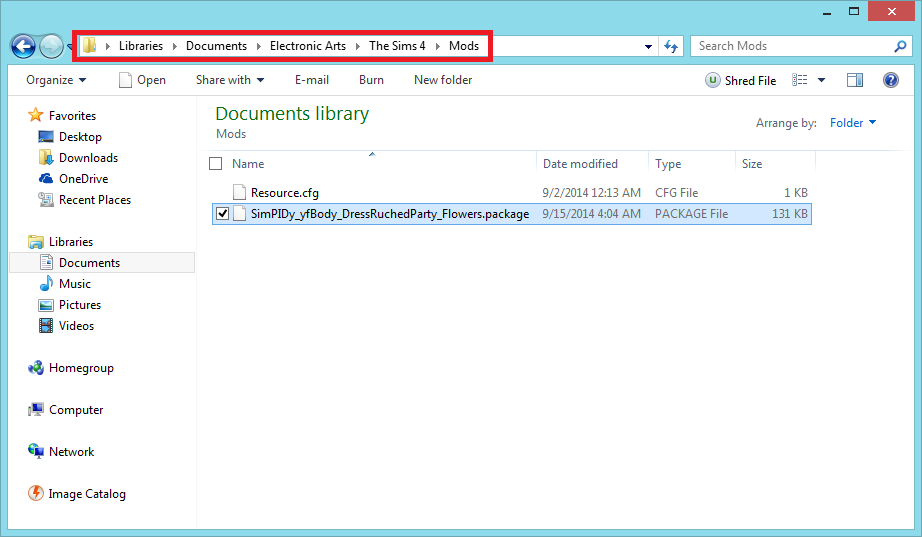The width and height of the screenshot is (922, 537).
Task: Click the search magnifier icon
Action: 900,46
